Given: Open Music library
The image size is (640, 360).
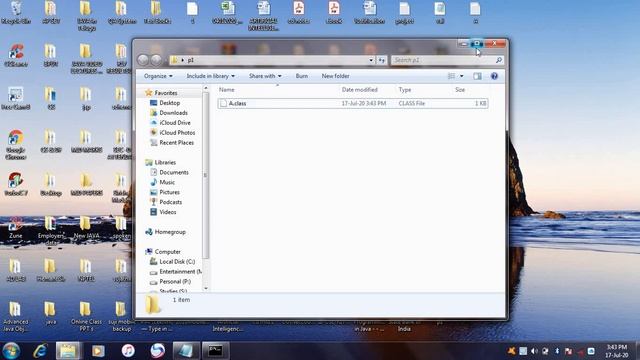Looking at the screenshot, I should (x=167, y=182).
